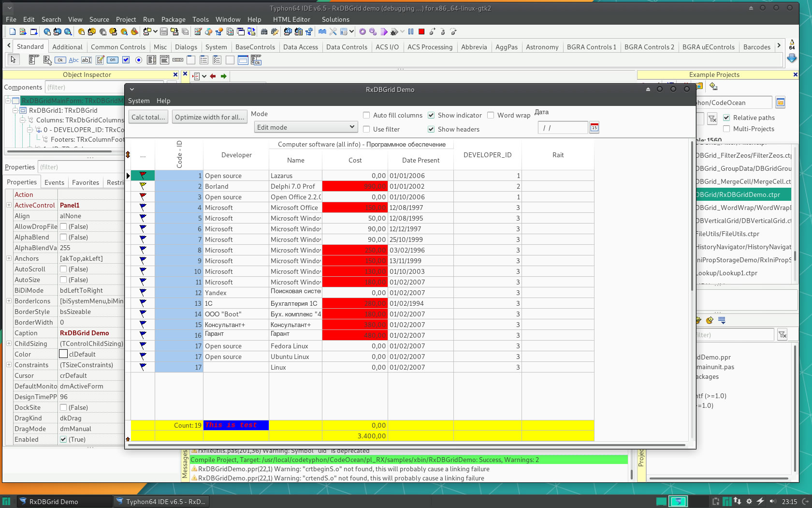Click blue lines with down-arrow icon in project panel
The height and width of the screenshot is (508, 812).
tap(722, 320)
